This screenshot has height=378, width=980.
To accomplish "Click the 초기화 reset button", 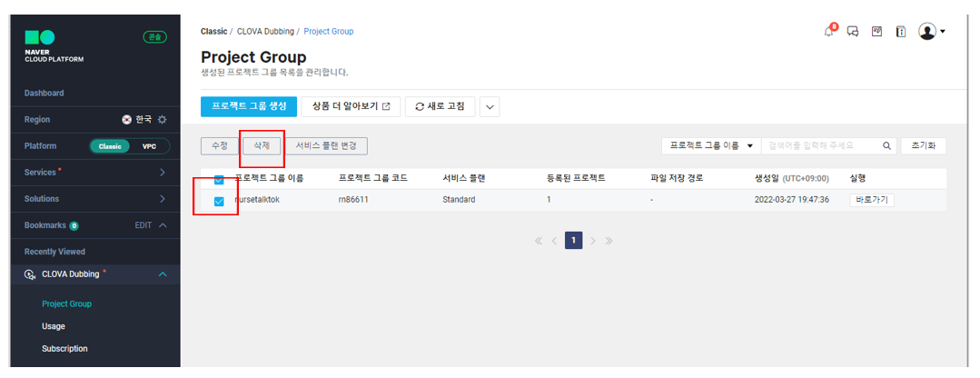I will 923,145.
